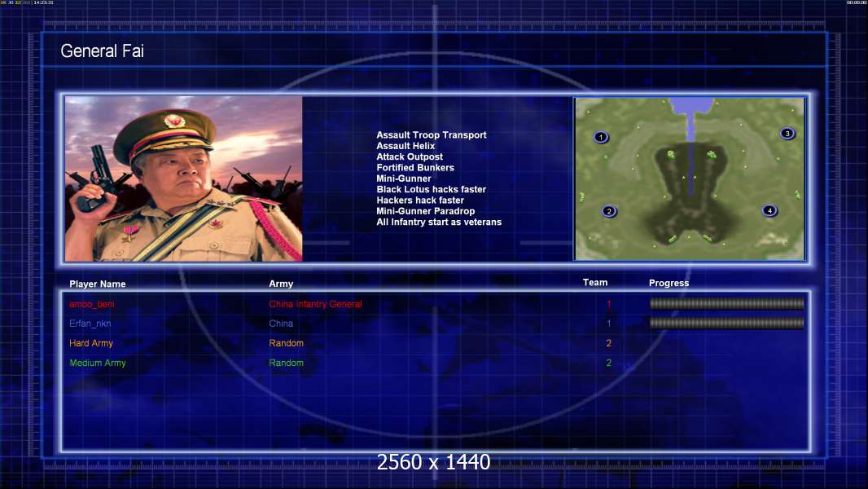The width and height of the screenshot is (868, 489).
Task: Click 'Hackers hack faster' text
Action: pos(420,200)
